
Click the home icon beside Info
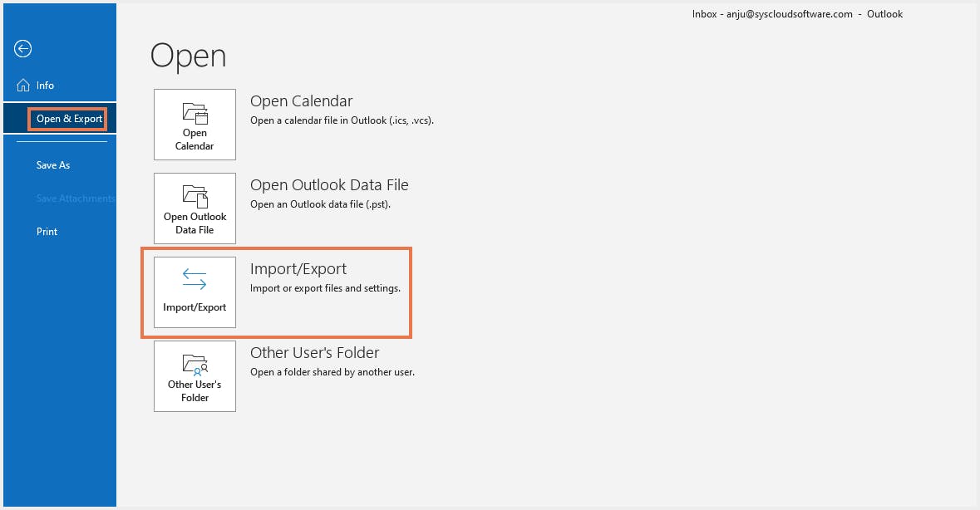coord(23,85)
